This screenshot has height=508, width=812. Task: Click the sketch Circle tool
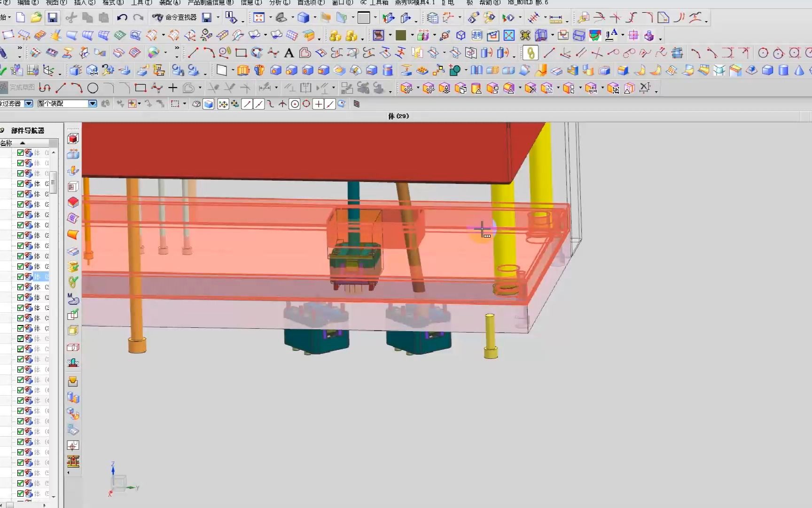(93, 88)
